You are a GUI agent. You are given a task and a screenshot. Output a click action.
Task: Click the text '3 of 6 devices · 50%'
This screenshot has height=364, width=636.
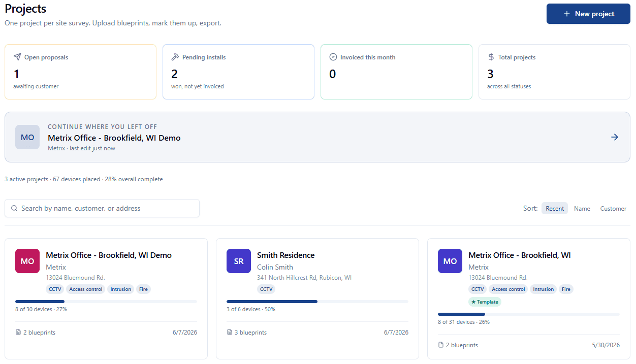tap(251, 309)
